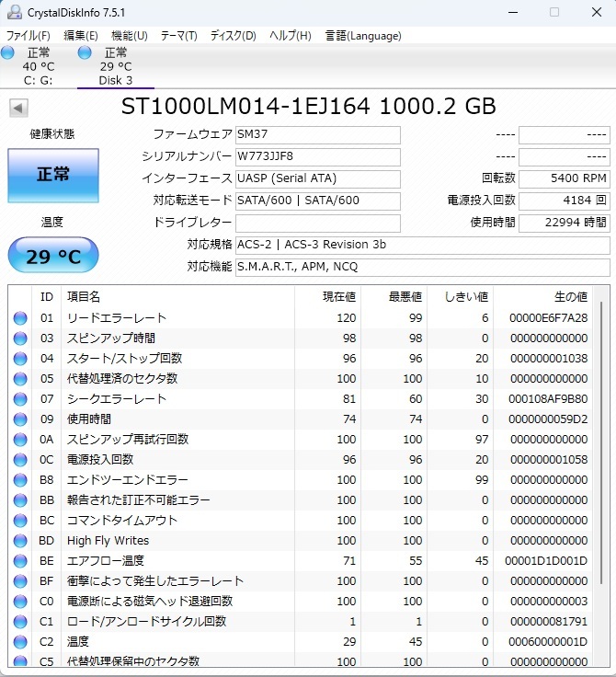This screenshot has height=677, width=616.
Task: Open the テーマ(T) menu
Action: tap(178, 35)
